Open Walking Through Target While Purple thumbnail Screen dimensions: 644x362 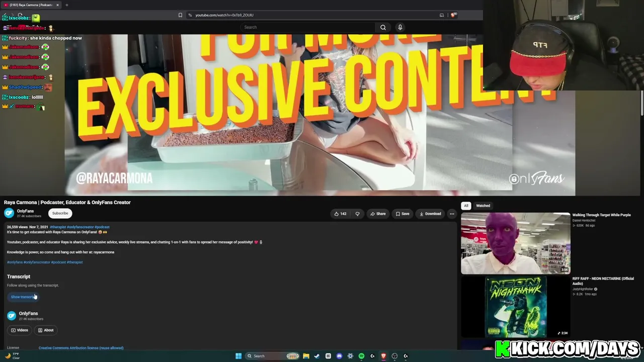(x=516, y=243)
